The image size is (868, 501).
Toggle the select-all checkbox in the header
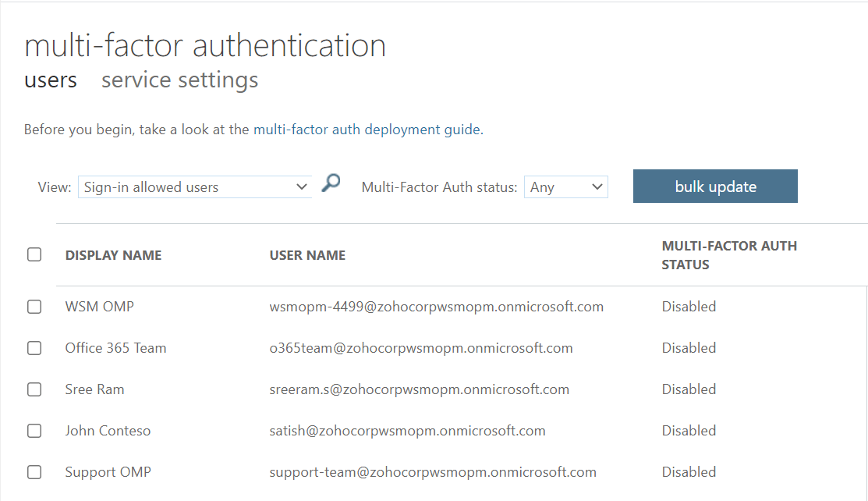tap(34, 254)
